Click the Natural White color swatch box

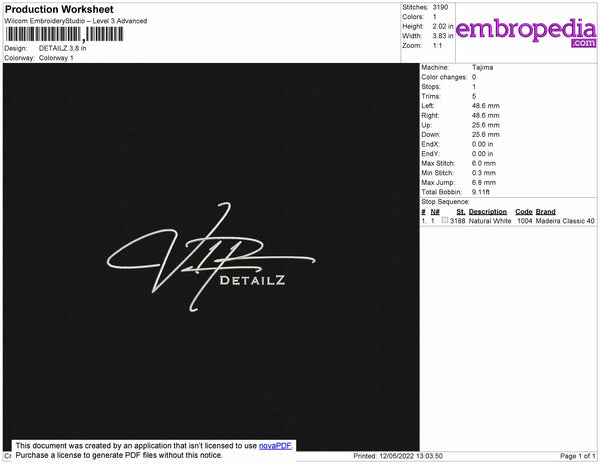click(444, 220)
